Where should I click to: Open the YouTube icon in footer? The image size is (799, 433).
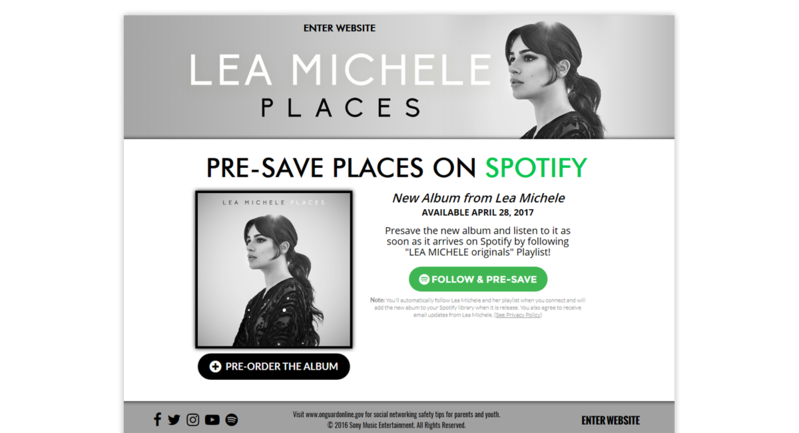click(212, 420)
